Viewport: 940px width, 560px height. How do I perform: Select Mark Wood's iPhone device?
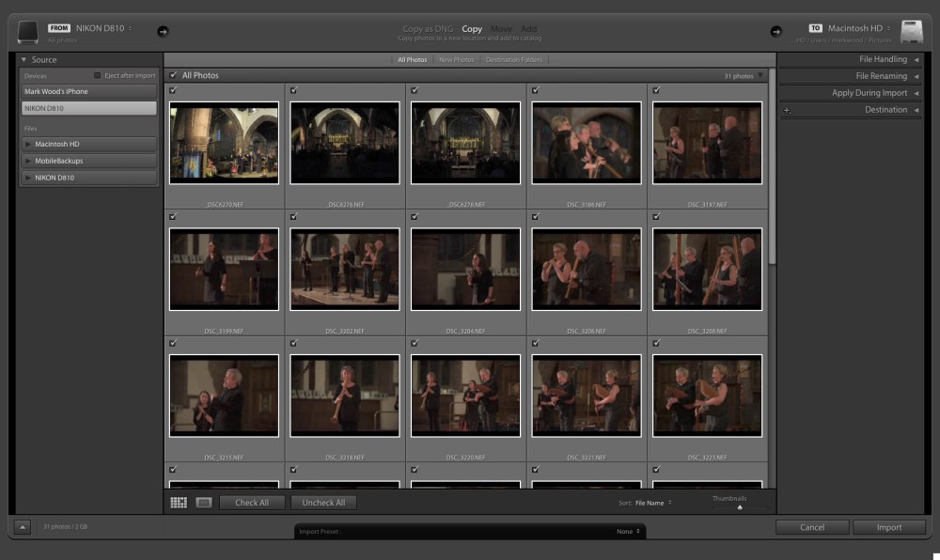coord(88,92)
